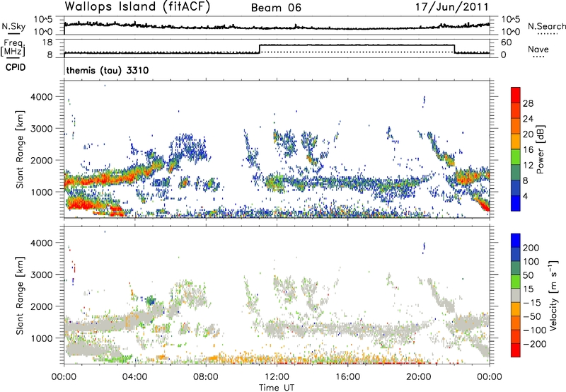Viewport: 566px width, 392px height.
Task: Click the '28' tick on power scale
Action: (x=528, y=103)
